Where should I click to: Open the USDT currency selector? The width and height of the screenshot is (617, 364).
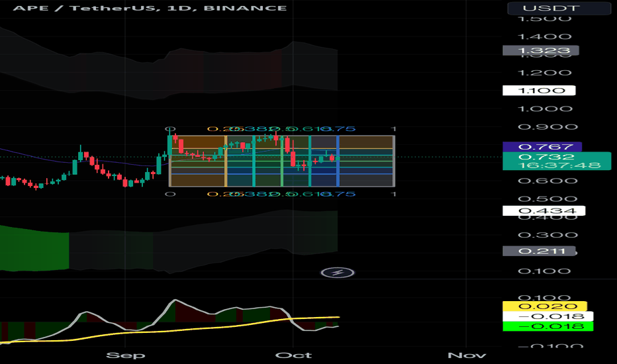[x=559, y=8]
